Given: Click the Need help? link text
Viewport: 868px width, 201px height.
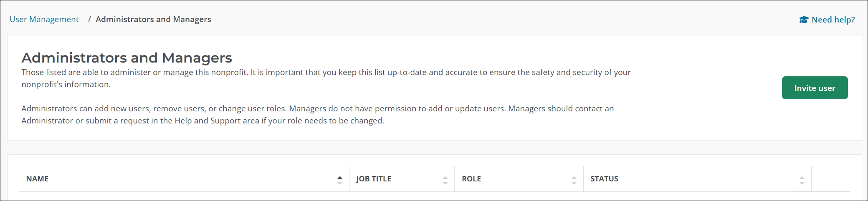Looking at the screenshot, I should click(x=833, y=20).
